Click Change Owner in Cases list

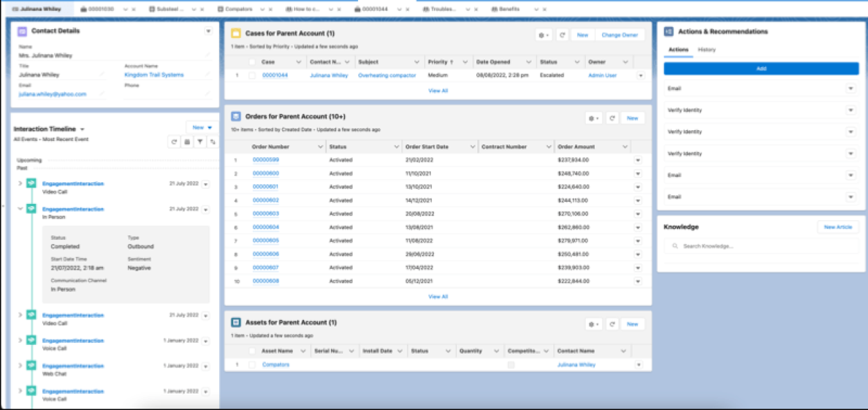[x=620, y=35]
